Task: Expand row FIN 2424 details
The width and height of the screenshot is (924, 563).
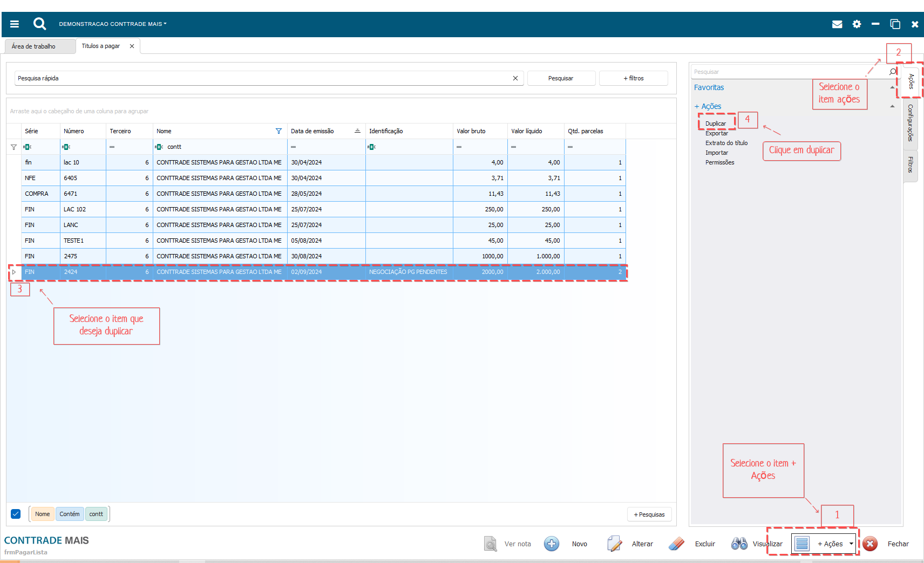Action: tap(14, 272)
